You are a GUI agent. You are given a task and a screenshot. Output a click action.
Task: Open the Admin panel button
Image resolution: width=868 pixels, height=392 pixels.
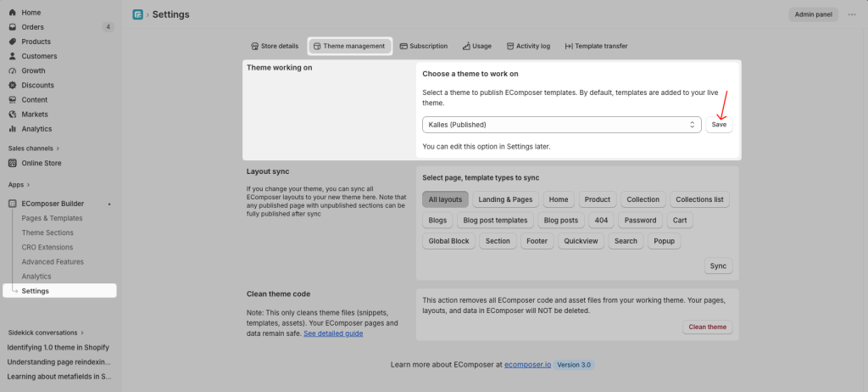pyautogui.click(x=813, y=14)
